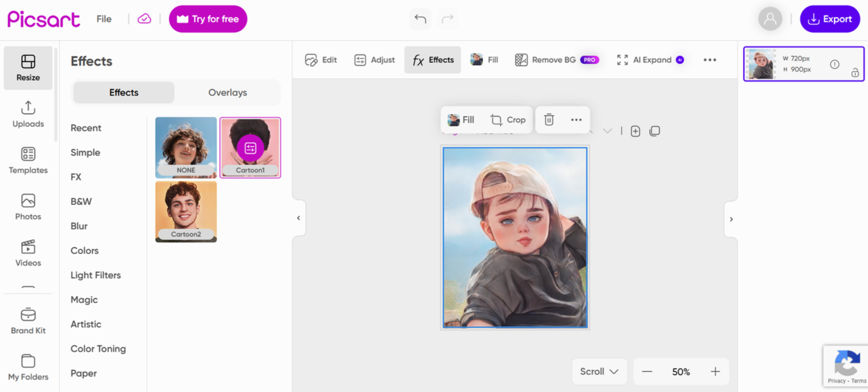This screenshot has width=868, height=392.
Task: Delete the selected image with trash icon
Action: coord(549,120)
